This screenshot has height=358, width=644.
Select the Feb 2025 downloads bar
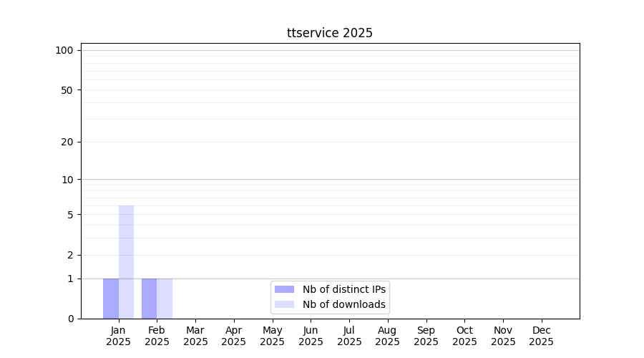(x=165, y=299)
